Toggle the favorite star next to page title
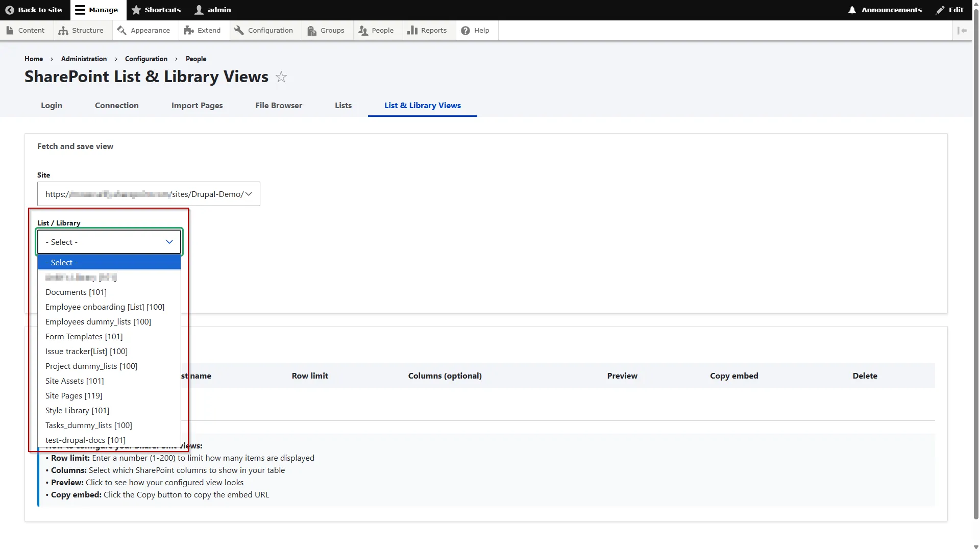The width and height of the screenshot is (980, 551). pyautogui.click(x=281, y=77)
